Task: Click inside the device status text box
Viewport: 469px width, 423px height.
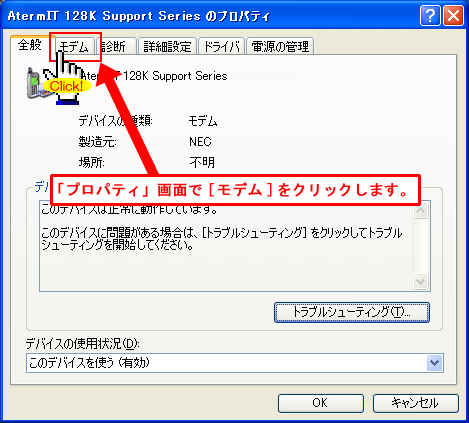Action: click(226, 247)
